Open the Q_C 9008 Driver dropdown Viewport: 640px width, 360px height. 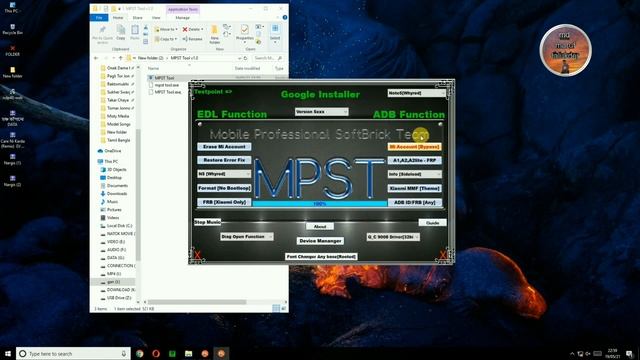pyautogui.click(x=393, y=237)
